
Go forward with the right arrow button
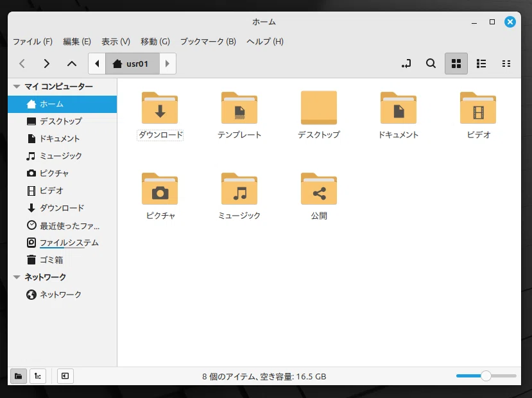[x=46, y=64]
